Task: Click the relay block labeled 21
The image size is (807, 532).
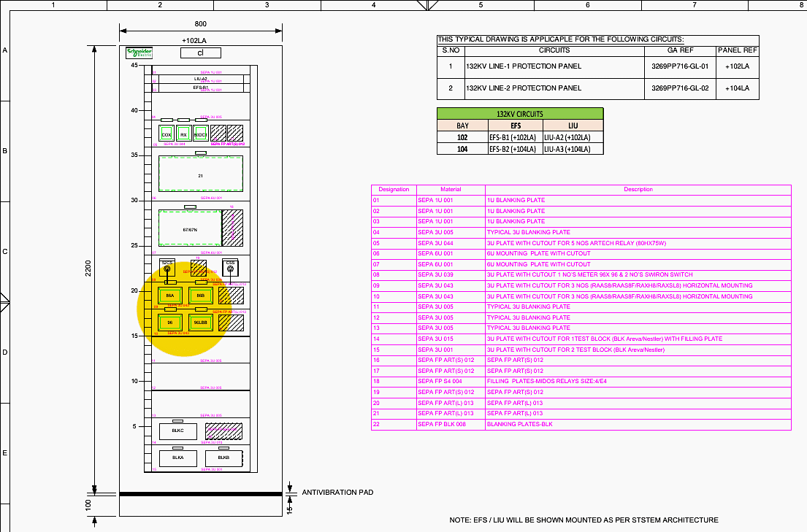Action: tap(201, 174)
